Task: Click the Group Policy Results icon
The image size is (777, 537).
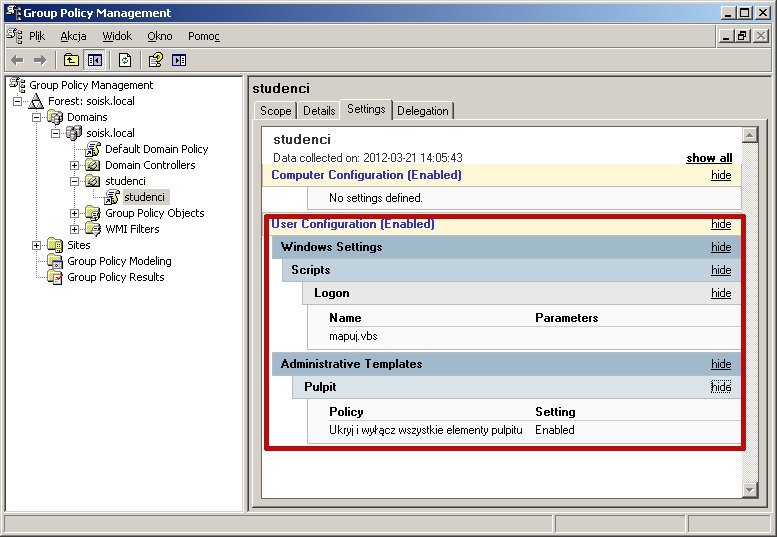Action: click(x=55, y=277)
